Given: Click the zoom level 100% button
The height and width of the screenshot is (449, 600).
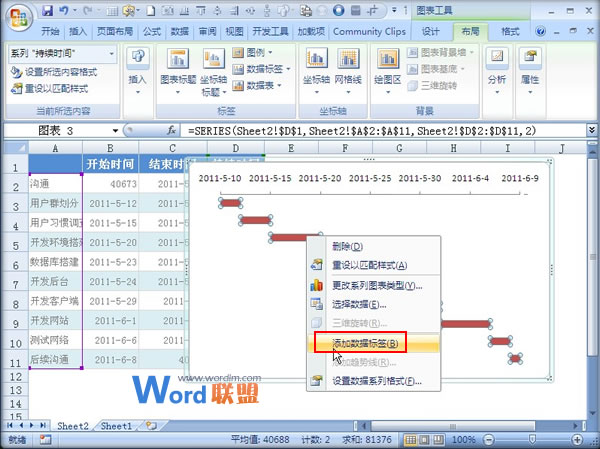Looking at the screenshot, I should [x=463, y=439].
